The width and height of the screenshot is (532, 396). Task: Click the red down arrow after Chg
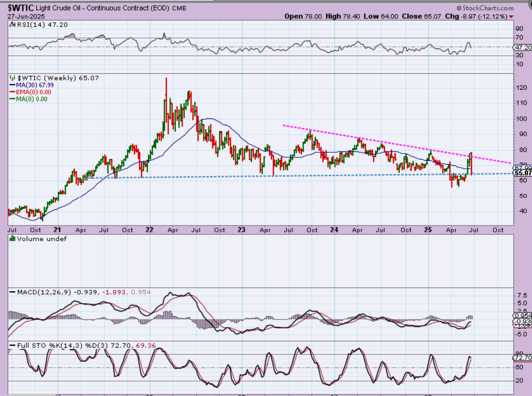[512, 16]
